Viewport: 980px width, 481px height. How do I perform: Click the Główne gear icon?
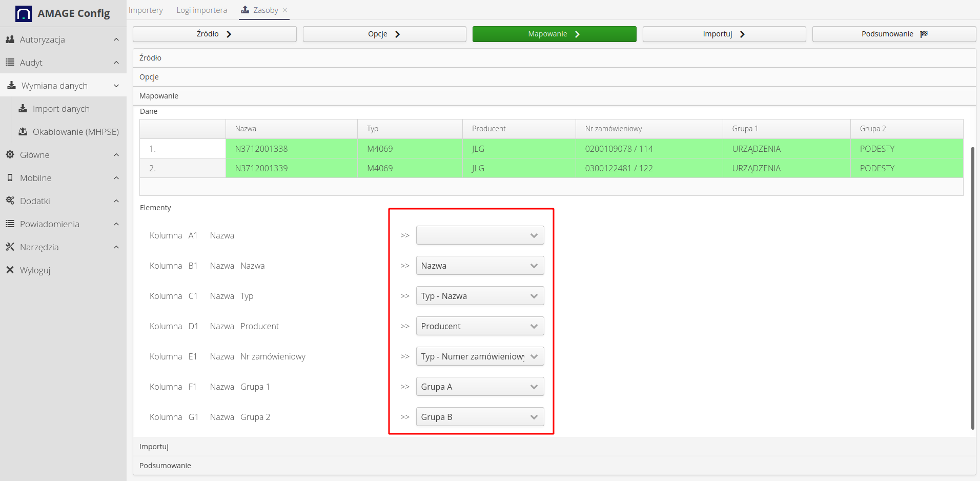[10, 155]
